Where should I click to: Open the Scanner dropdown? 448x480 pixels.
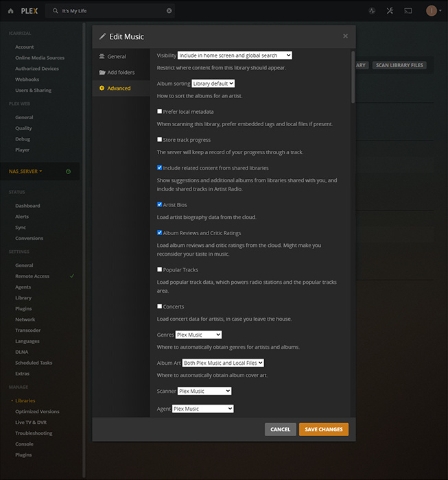(x=204, y=391)
